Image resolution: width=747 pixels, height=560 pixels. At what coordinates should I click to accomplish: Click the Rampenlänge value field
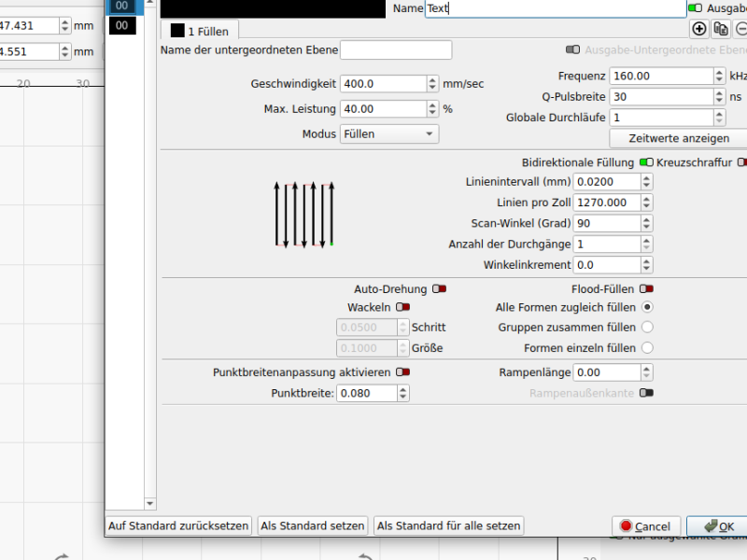point(607,372)
